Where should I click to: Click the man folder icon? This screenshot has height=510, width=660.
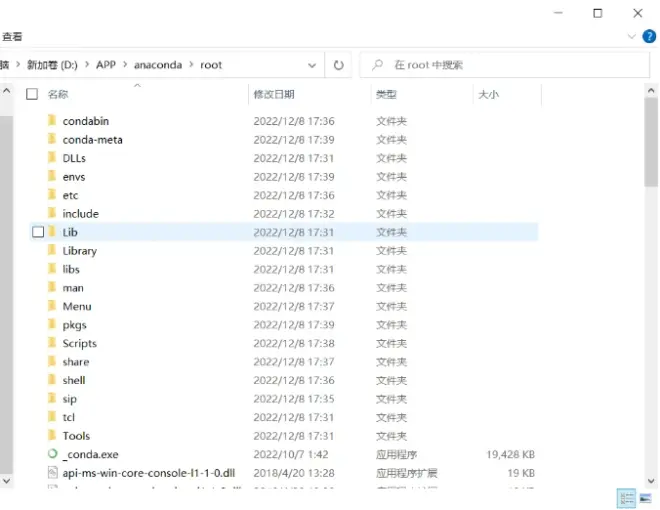[52, 287]
